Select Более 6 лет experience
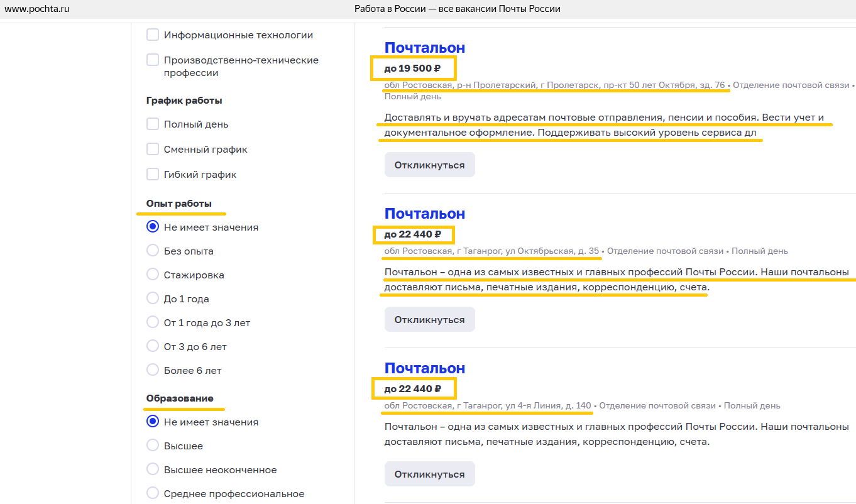 click(153, 370)
